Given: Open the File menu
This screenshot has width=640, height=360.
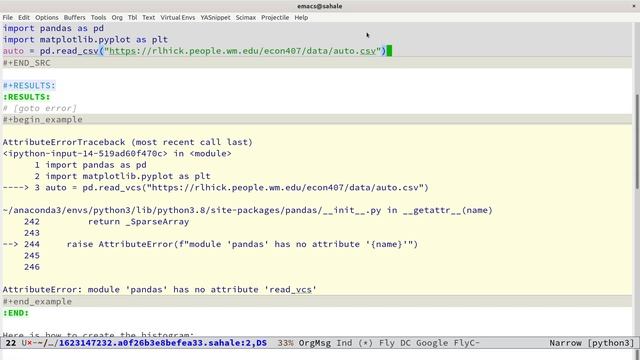Looking at the screenshot, I should (x=7, y=18).
